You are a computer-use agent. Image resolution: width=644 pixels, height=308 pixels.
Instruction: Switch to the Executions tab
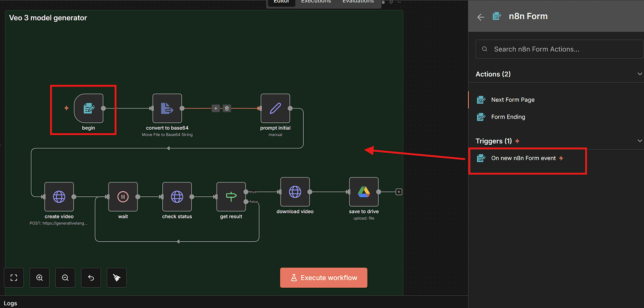tap(316, 2)
